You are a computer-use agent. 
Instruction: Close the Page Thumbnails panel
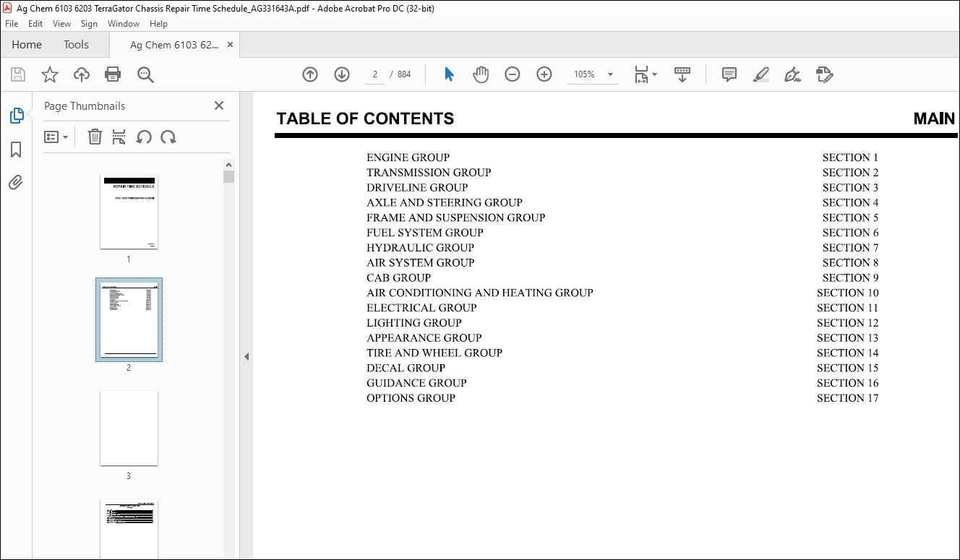point(219,105)
